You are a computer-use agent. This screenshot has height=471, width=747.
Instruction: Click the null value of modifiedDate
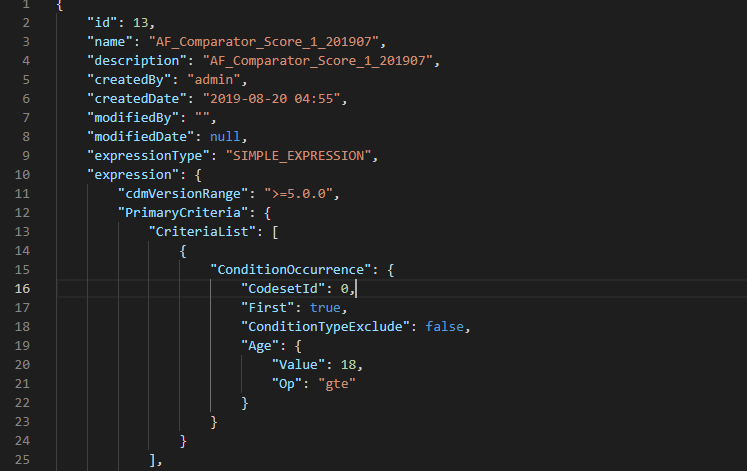point(225,137)
